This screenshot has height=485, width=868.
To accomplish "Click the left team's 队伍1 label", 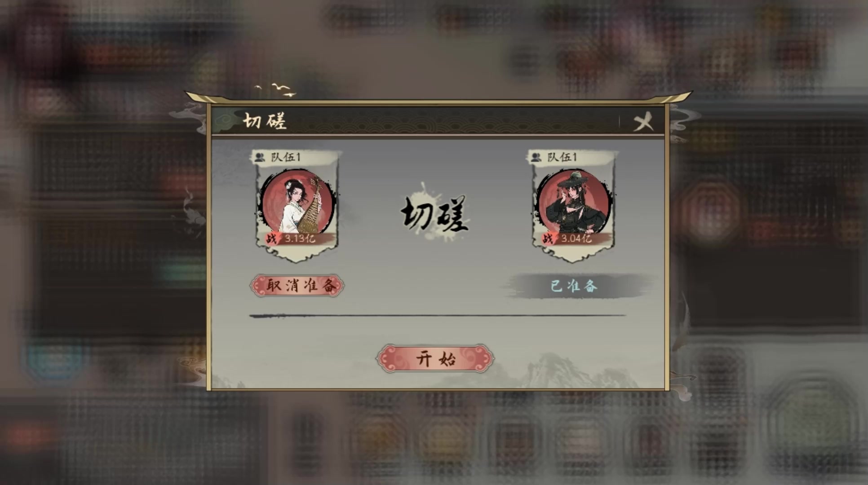I will [286, 157].
